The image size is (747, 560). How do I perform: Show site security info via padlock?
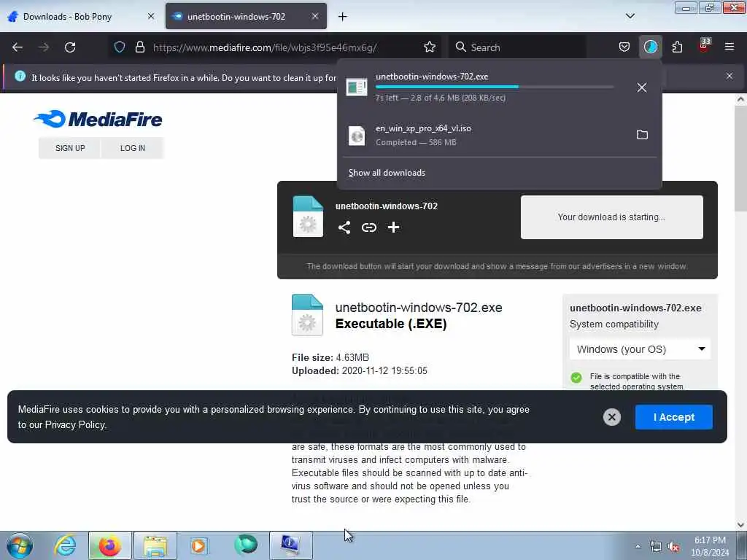[x=139, y=47]
